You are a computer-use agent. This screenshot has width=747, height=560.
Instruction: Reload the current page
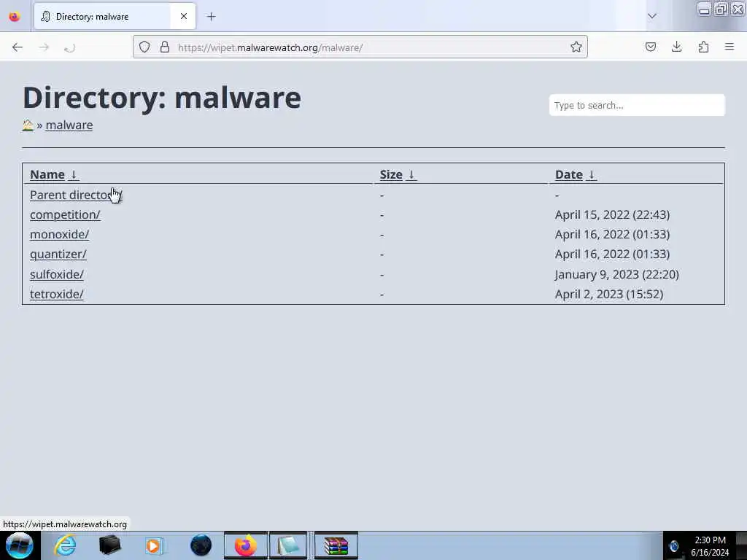click(69, 47)
